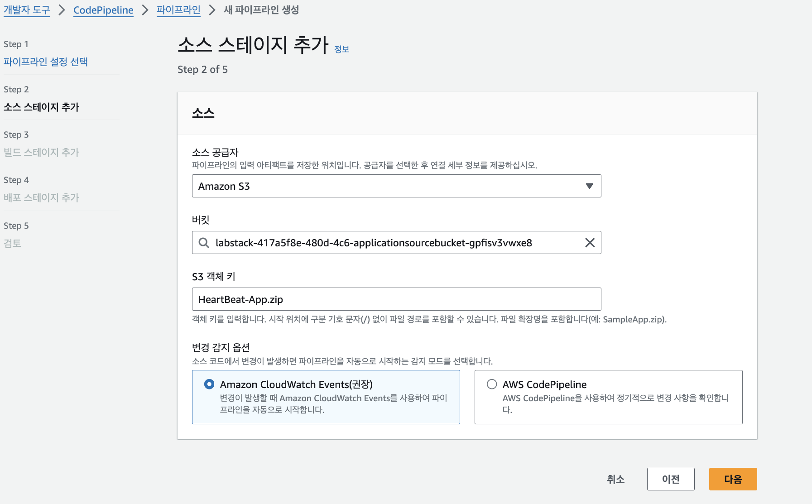Open the CodePipeline breadcrumb link
The image size is (812, 504).
click(103, 10)
